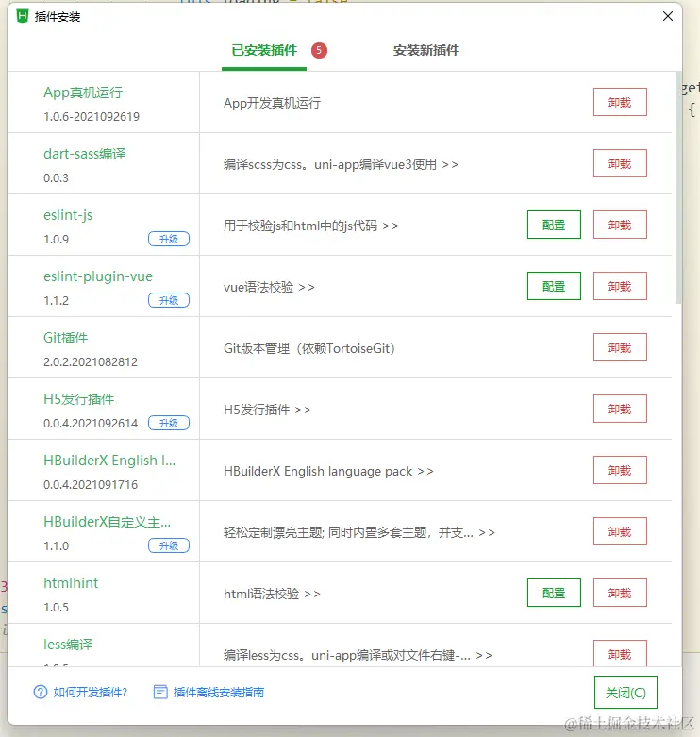This screenshot has width=700, height=737.
Task: Uninstall the Git插件 plugin
Action: pyautogui.click(x=620, y=347)
